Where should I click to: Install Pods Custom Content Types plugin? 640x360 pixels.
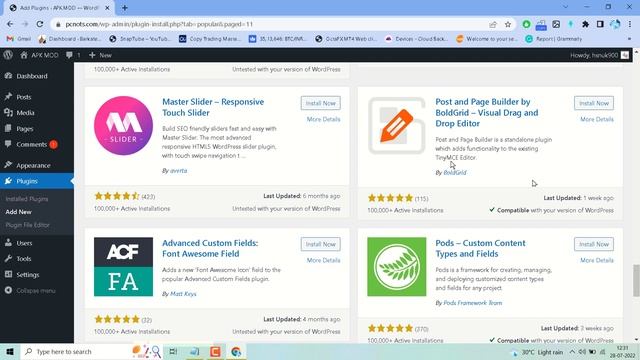tap(593, 244)
